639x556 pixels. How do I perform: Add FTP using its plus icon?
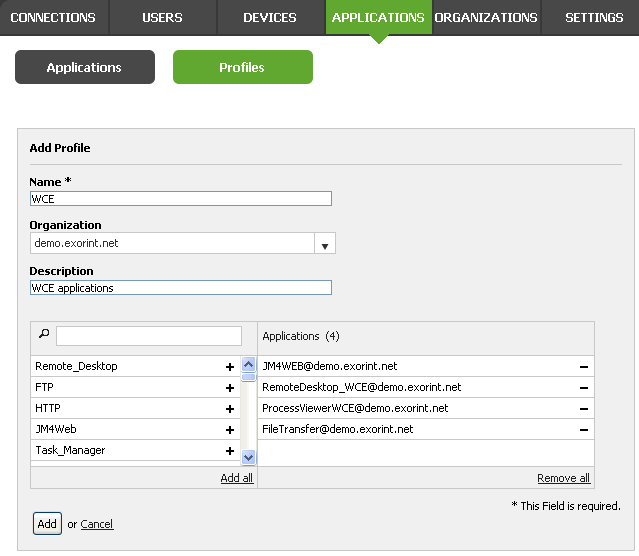click(x=230, y=388)
